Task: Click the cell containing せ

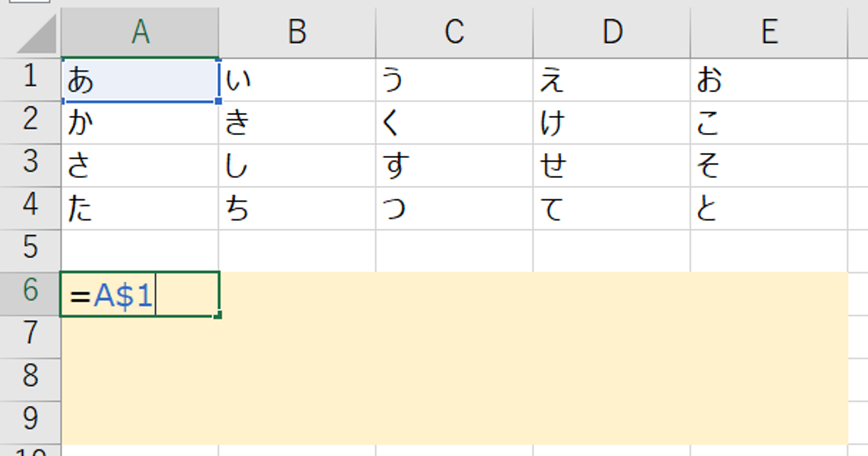Action: click(612, 165)
